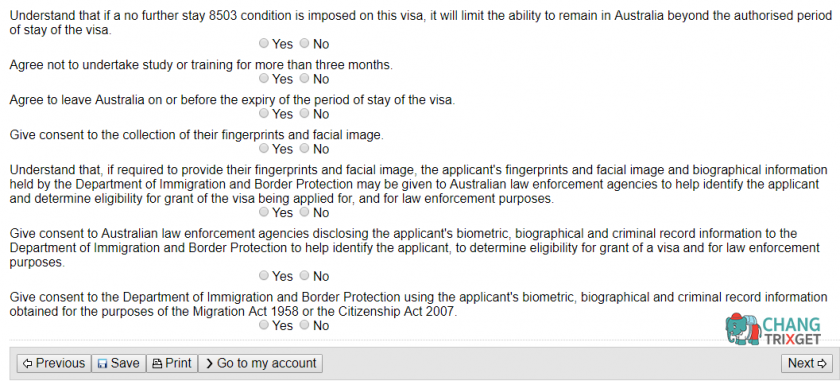Pick Yes for fingerprints and facial image collection
This screenshot has height=381, width=840.
tap(264, 148)
